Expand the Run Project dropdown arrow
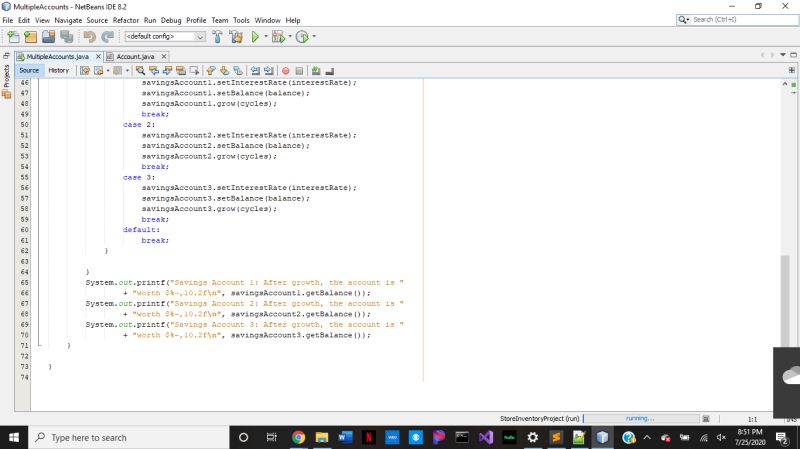 (266, 37)
